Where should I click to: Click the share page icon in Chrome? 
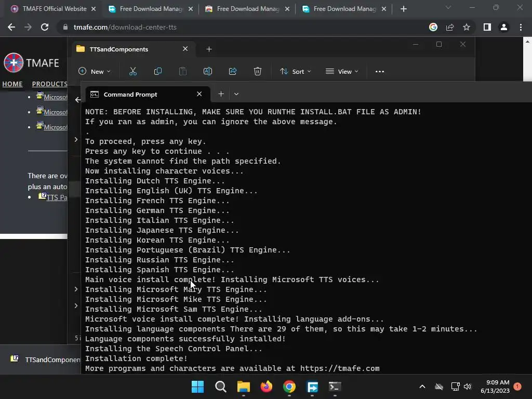[450, 27]
